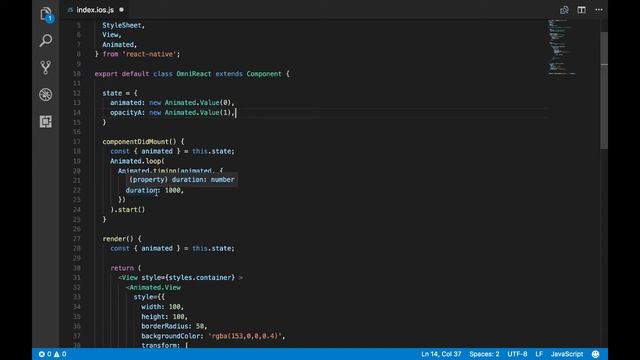Open the Source Control panel
The image size is (640, 360).
[x=46, y=67]
